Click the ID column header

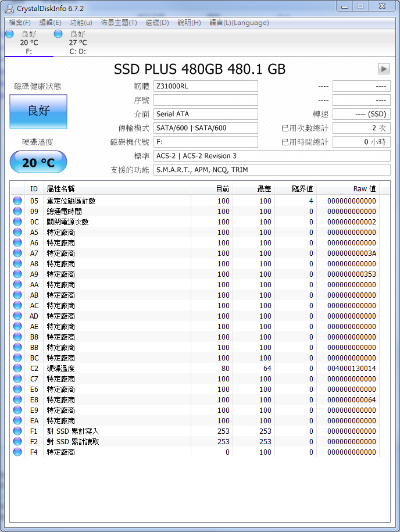click(x=34, y=189)
